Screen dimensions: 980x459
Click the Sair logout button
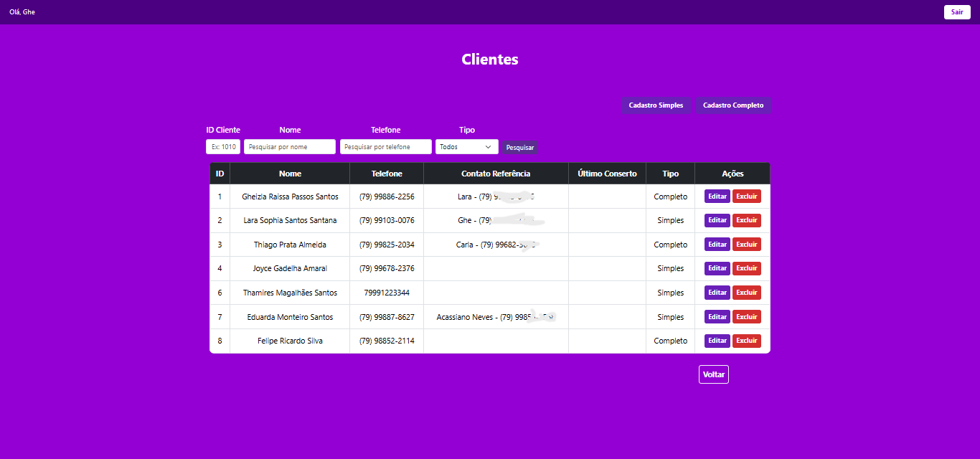pyautogui.click(x=957, y=11)
